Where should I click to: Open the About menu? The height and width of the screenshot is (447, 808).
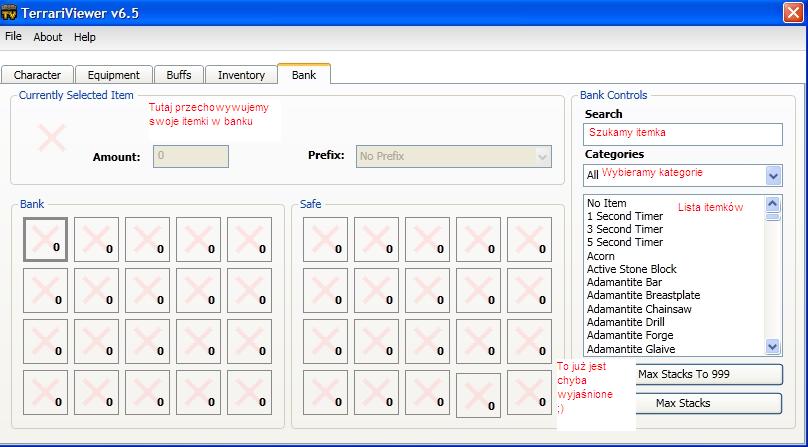pos(47,37)
